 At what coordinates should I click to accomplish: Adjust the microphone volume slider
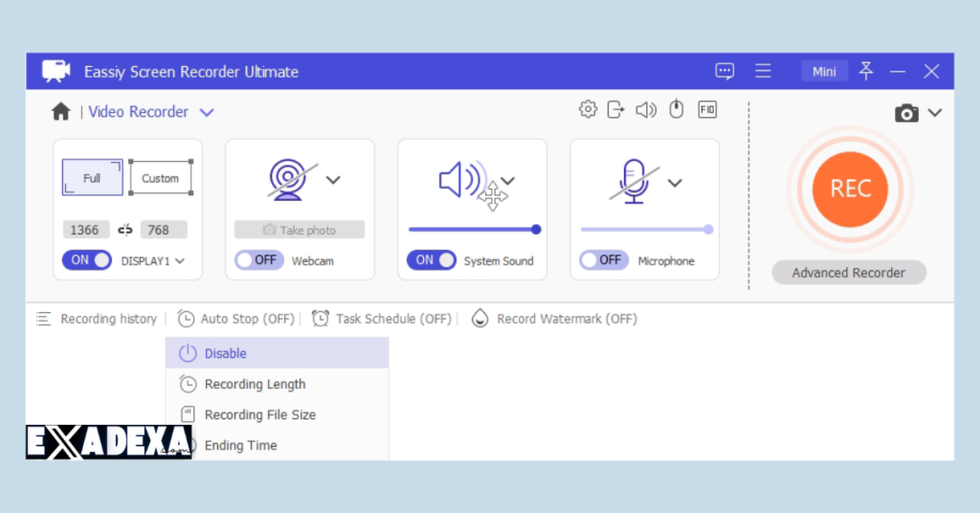tap(647, 230)
